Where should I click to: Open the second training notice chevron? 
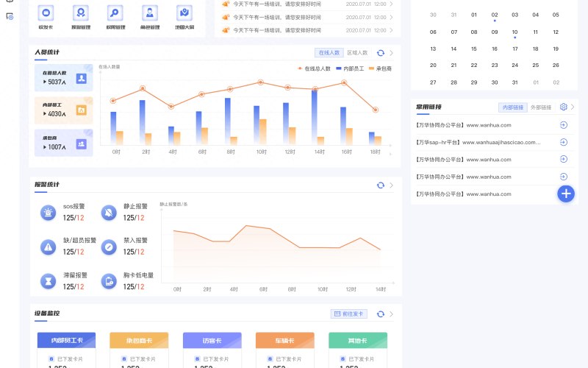coord(391,17)
